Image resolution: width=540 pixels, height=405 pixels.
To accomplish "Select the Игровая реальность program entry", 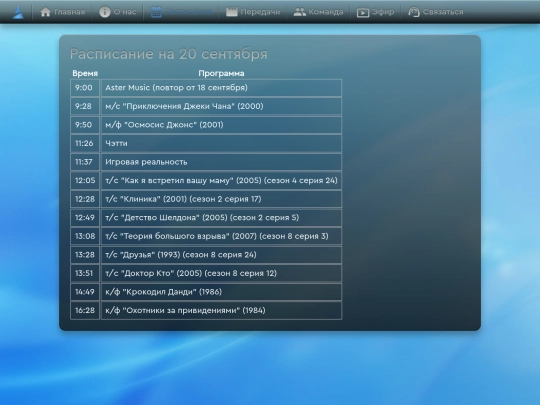I will 221,162.
